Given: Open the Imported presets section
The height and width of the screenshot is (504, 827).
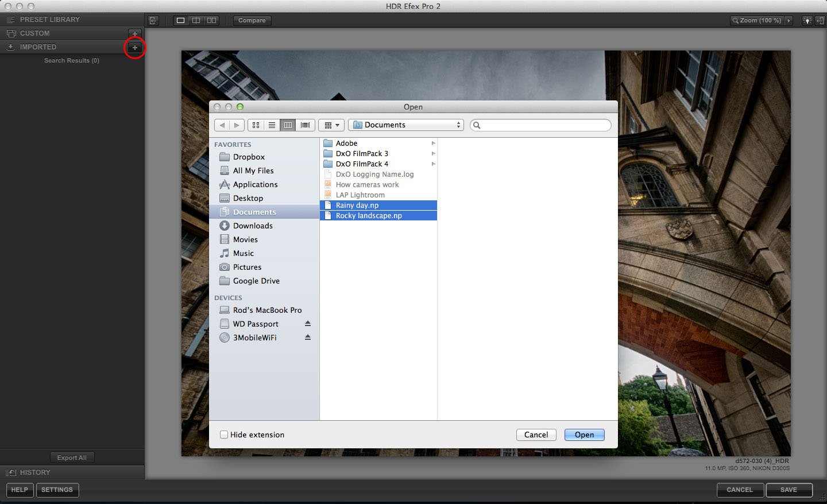Looking at the screenshot, I should [63, 47].
